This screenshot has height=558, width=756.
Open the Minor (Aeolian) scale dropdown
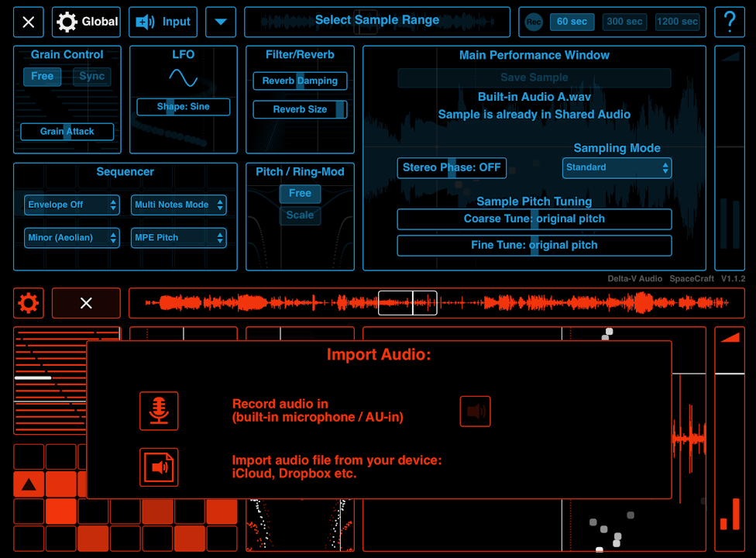tap(71, 238)
